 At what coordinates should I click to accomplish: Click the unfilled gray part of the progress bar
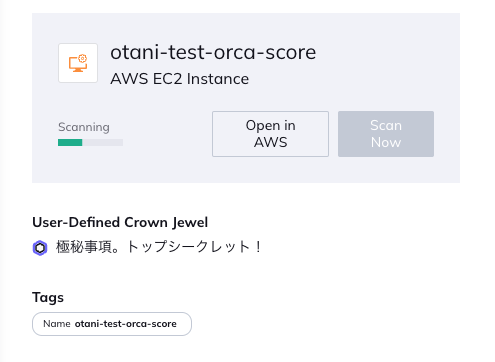click(103, 143)
